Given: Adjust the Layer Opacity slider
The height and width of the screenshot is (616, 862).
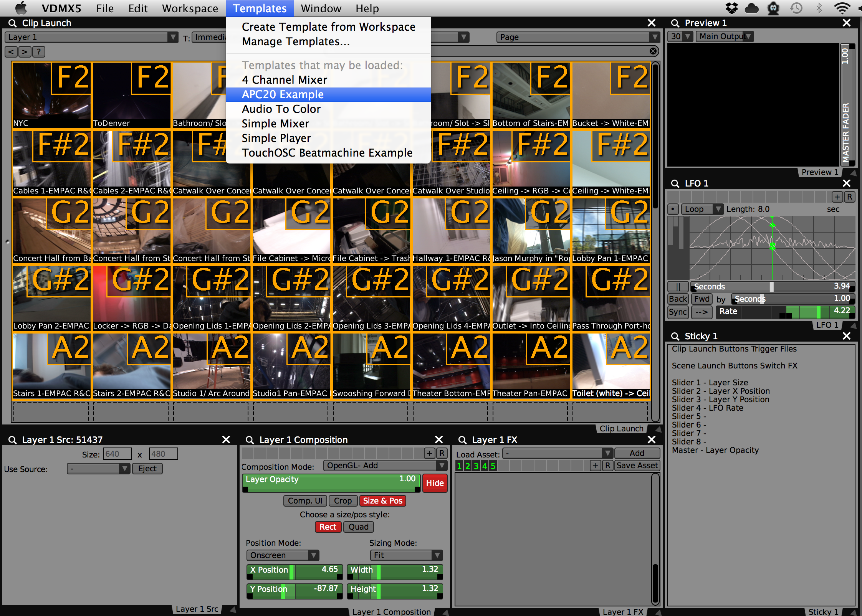Looking at the screenshot, I should click(332, 483).
